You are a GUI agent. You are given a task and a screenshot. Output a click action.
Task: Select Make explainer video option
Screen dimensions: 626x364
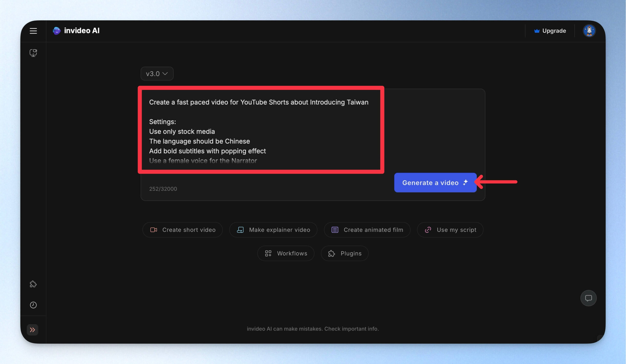273,230
